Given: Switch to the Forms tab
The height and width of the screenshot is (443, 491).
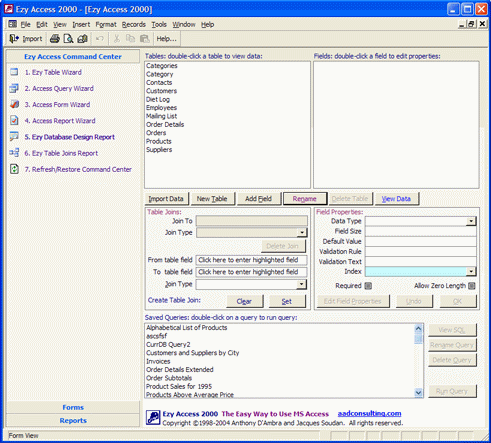Looking at the screenshot, I should 73,407.
